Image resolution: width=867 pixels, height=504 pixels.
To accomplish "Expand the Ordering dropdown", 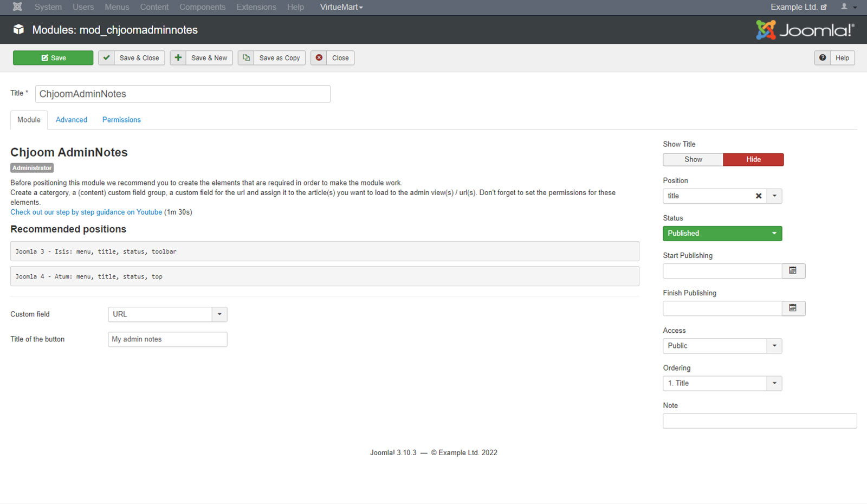I will [722, 383].
